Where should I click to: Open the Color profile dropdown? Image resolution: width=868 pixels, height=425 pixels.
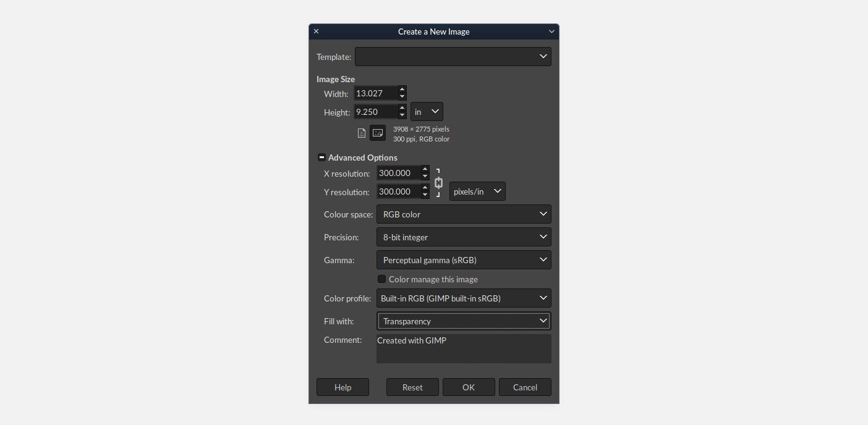464,298
